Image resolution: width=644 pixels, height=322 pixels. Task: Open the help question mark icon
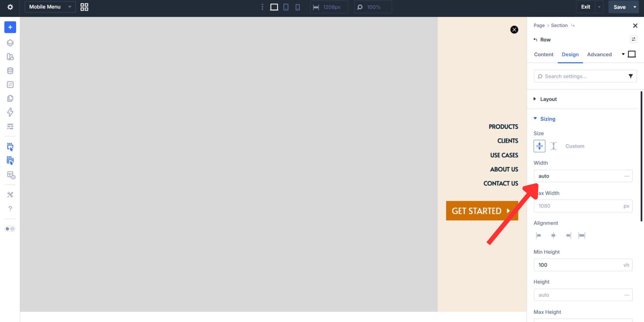click(10, 208)
